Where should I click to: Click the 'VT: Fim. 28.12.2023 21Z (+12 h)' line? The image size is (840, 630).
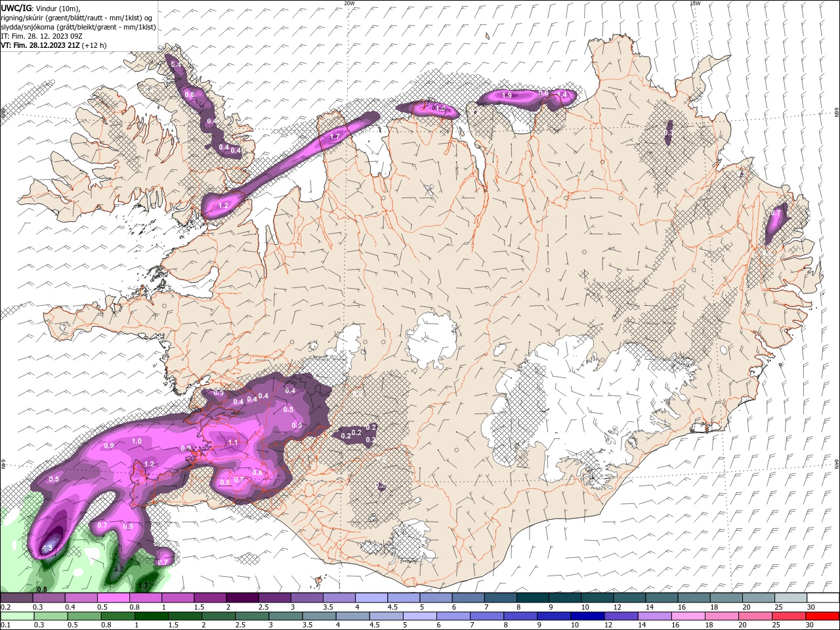tap(53, 45)
